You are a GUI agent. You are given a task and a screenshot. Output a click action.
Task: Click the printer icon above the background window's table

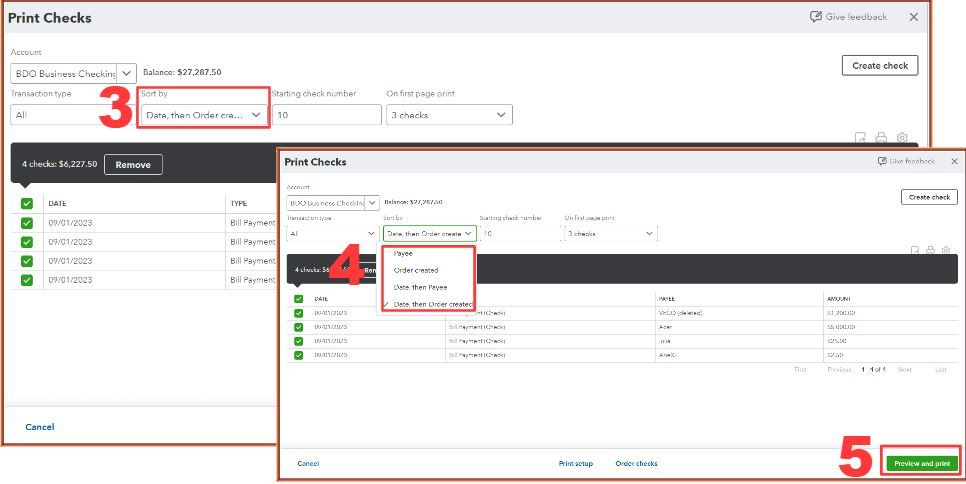coord(882,137)
